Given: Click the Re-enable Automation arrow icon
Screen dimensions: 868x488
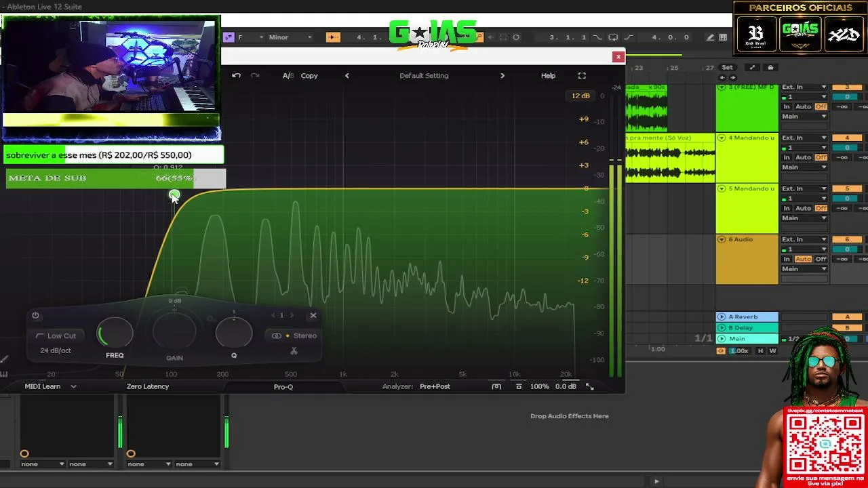Looking at the screenshot, I should click(491, 37).
